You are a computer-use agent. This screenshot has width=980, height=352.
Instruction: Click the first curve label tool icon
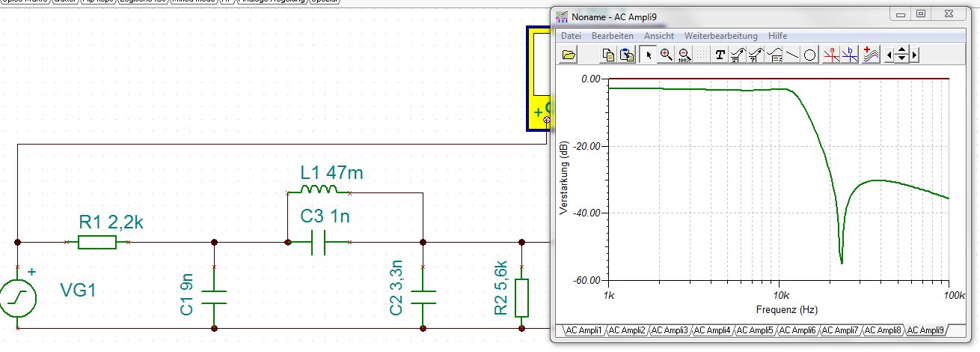pos(738,55)
